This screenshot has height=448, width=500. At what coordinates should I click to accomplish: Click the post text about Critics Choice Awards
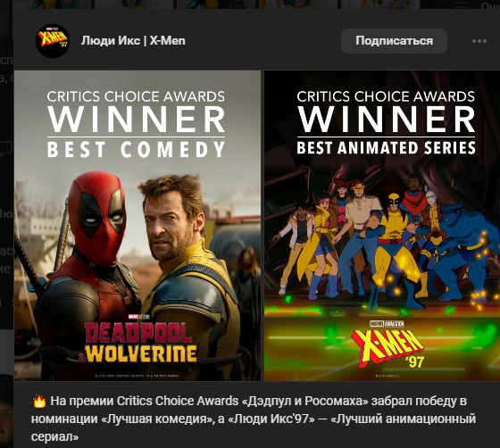(x=254, y=419)
